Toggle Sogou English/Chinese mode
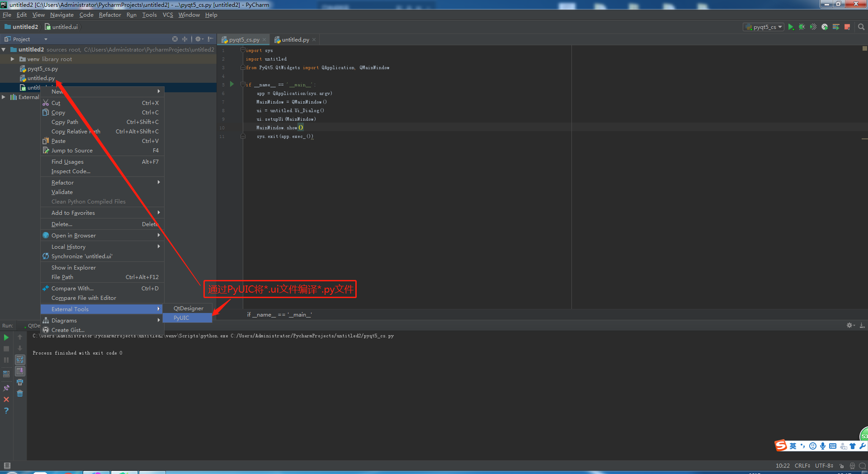Viewport: 868px width, 474px height. tap(793, 446)
